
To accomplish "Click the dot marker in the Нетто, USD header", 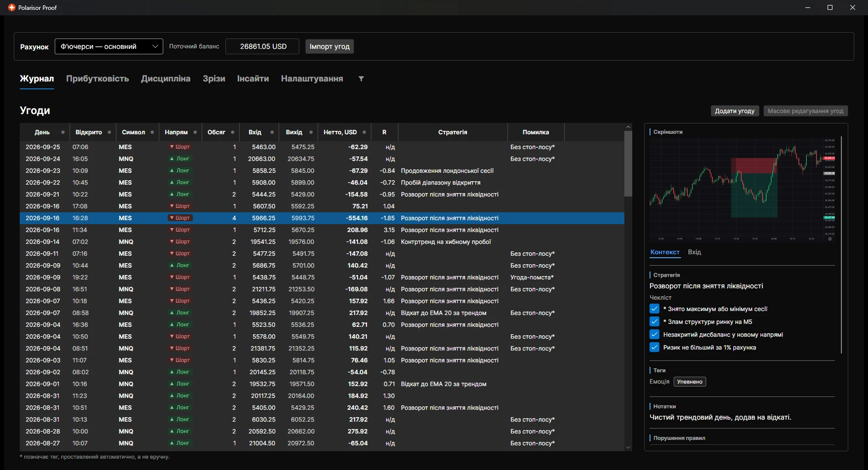I will tap(364, 132).
